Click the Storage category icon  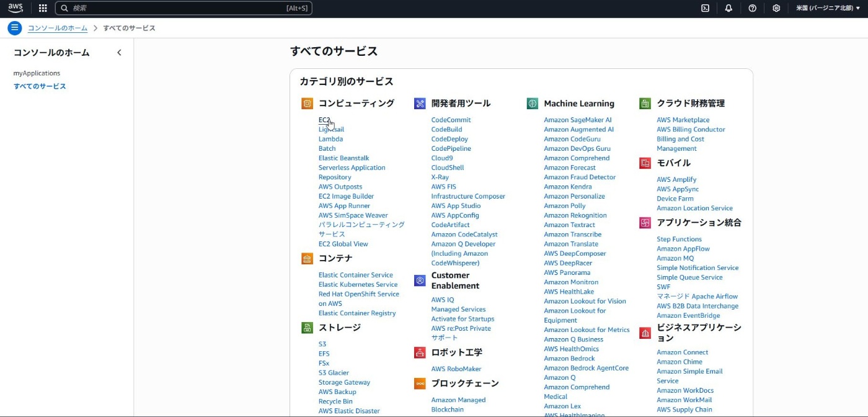[x=307, y=328]
